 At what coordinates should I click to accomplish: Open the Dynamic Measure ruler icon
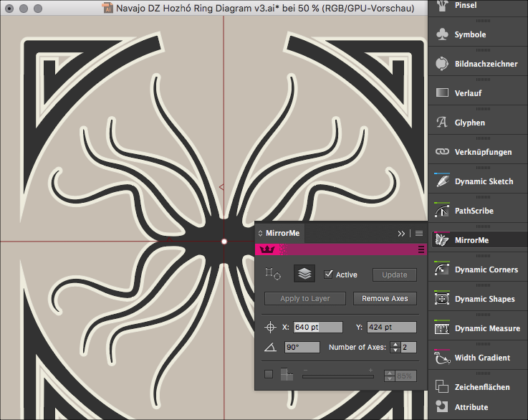tap(442, 328)
